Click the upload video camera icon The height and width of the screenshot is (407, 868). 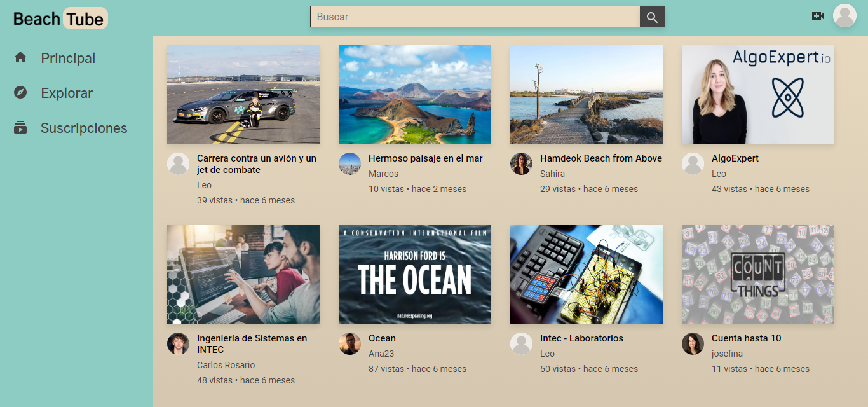pos(818,16)
